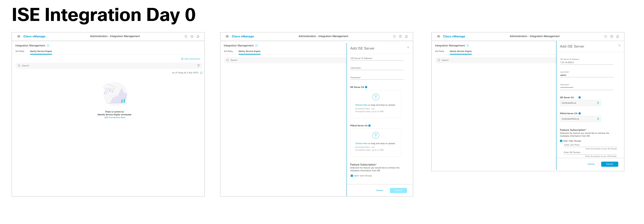Open notifications bell in filled-form screen header
Viewport: 644px width, 224px height.
point(618,37)
